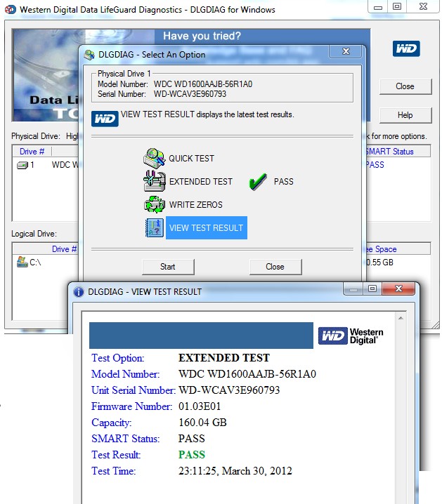Select the View Test Result notebook icon
This screenshot has width=442, height=504.
155,227
